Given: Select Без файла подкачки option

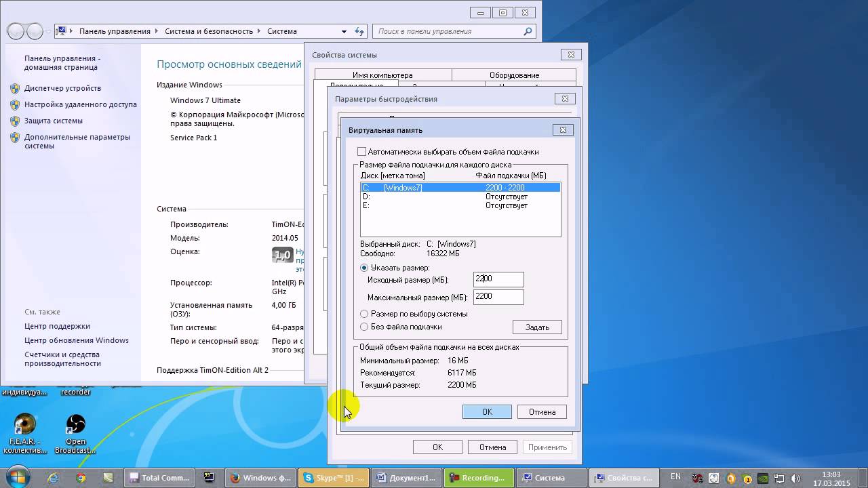Looking at the screenshot, I should (x=364, y=327).
